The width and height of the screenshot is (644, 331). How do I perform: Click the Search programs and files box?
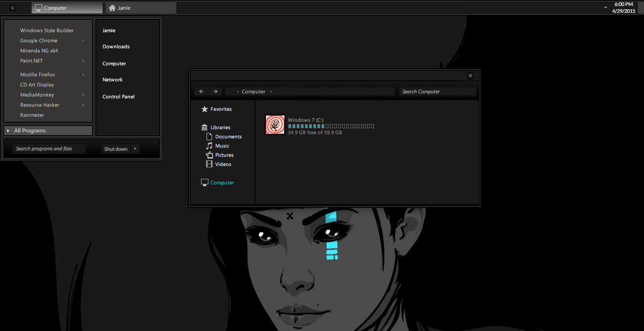[x=49, y=148]
